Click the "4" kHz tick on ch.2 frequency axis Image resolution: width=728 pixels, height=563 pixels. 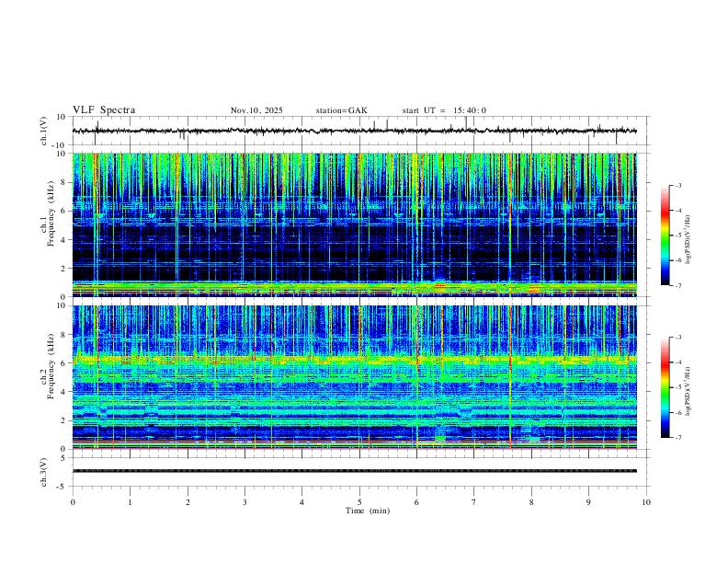coord(64,392)
